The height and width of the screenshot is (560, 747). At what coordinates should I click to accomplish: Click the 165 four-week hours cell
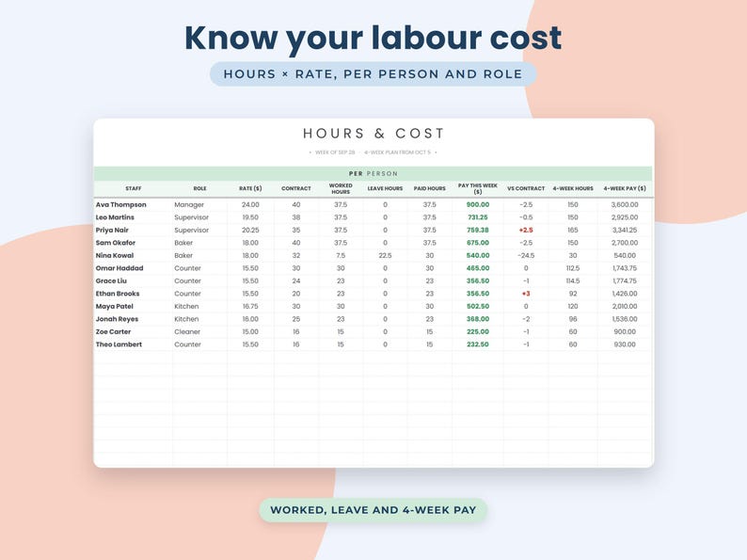tap(573, 231)
